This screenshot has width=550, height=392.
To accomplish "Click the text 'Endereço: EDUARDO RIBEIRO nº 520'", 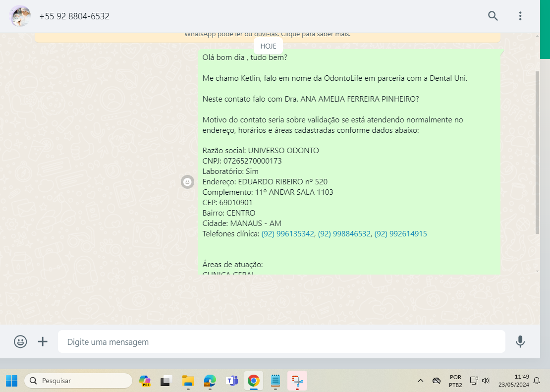I will click(265, 182).
